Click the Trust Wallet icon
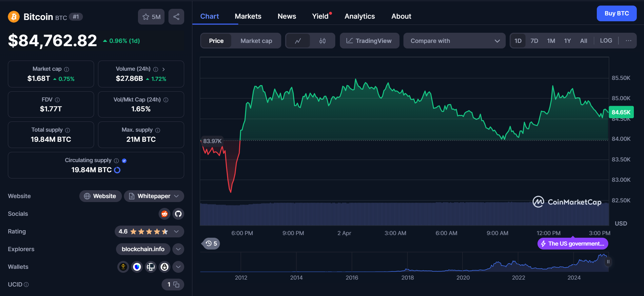Screen dimensions: 644x296 coord(137,267)
